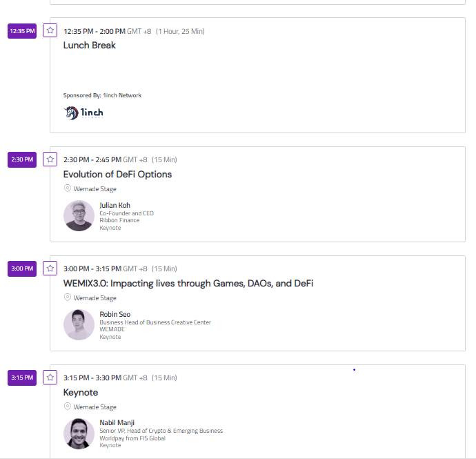Image resolution: width=476 pixels, height=459 pixels.
Task: Select Wemade Stage under WEMIX3.0 session
Action: [x=95, y=298]
